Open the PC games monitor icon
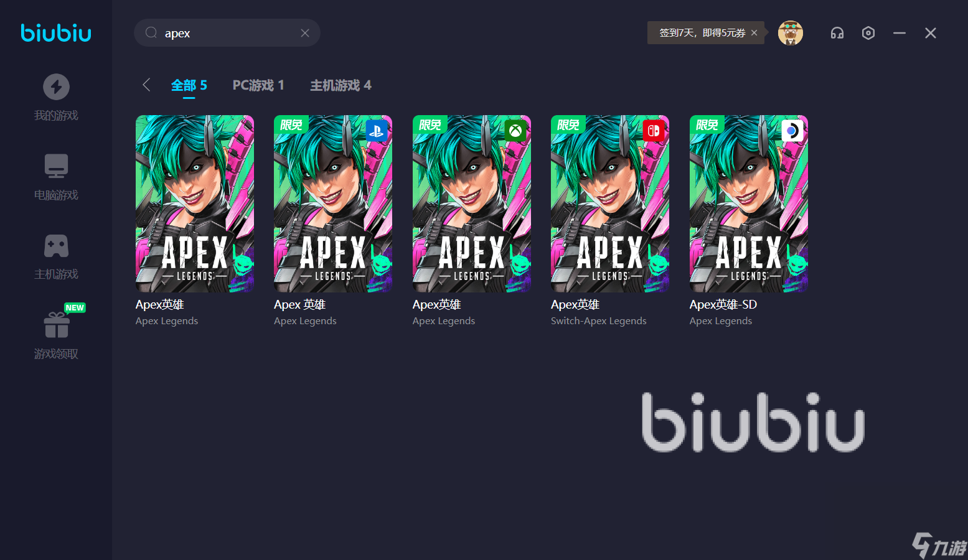968x560 pixels. pos(56,166)
